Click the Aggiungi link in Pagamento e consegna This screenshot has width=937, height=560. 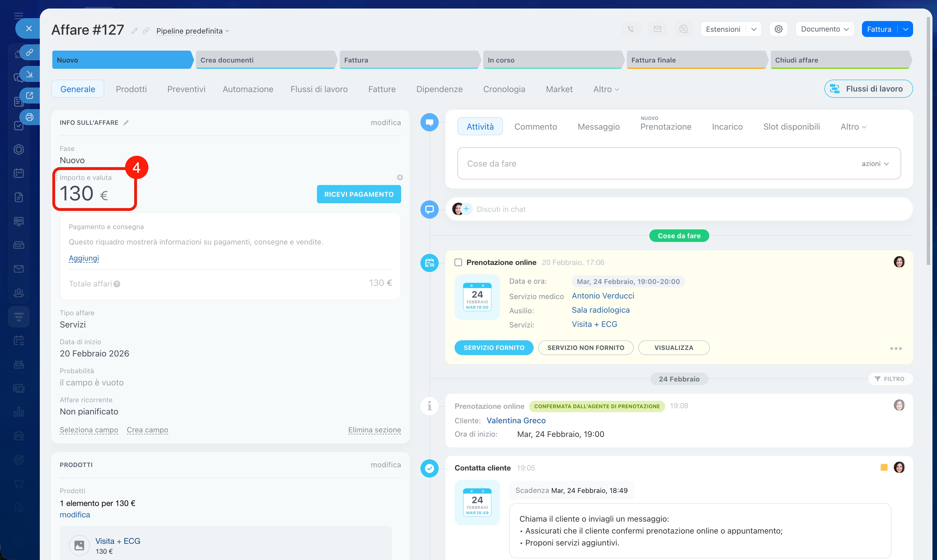click(x=84, y=258)
